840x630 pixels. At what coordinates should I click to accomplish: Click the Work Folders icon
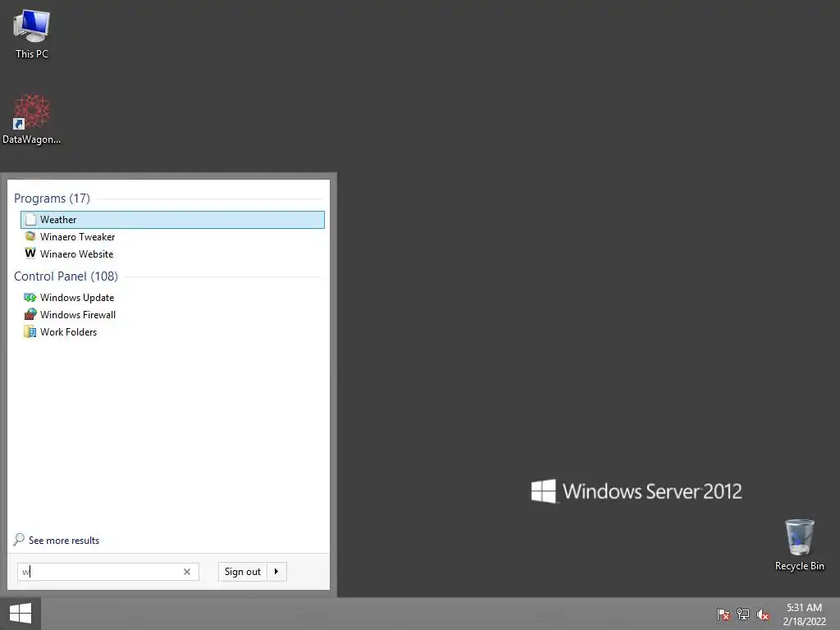click(30, 331)
